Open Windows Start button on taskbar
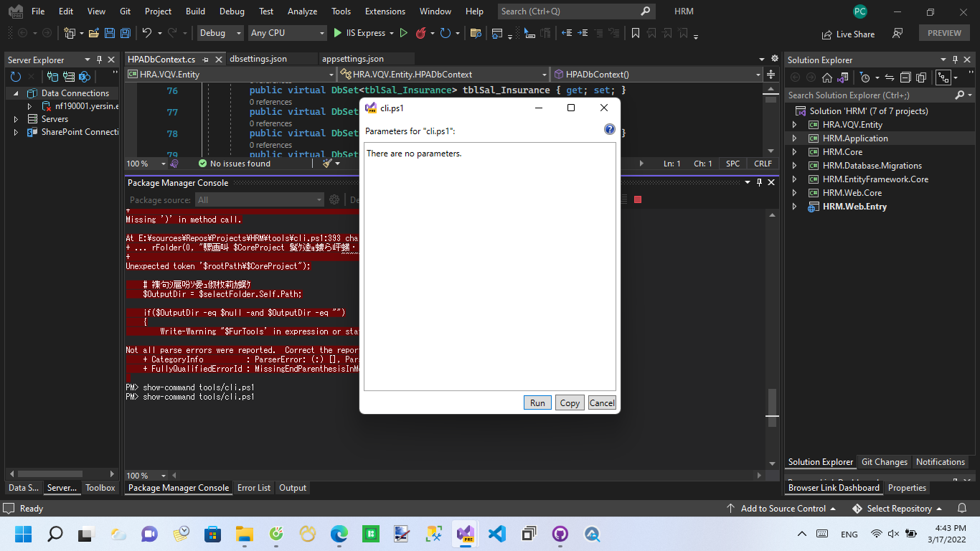Image resolution: width=980 pixels, height=551 pixels. (24, 534)
